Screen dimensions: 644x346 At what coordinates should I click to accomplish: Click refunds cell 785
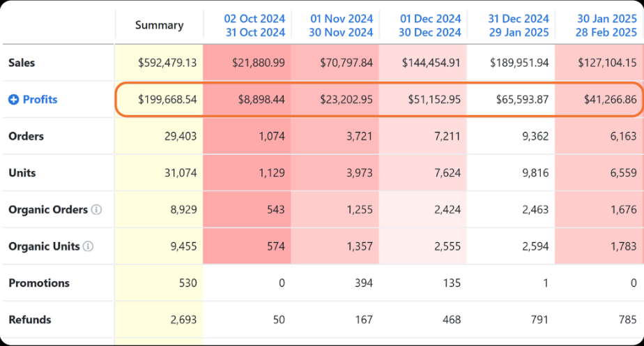point(627,319)
